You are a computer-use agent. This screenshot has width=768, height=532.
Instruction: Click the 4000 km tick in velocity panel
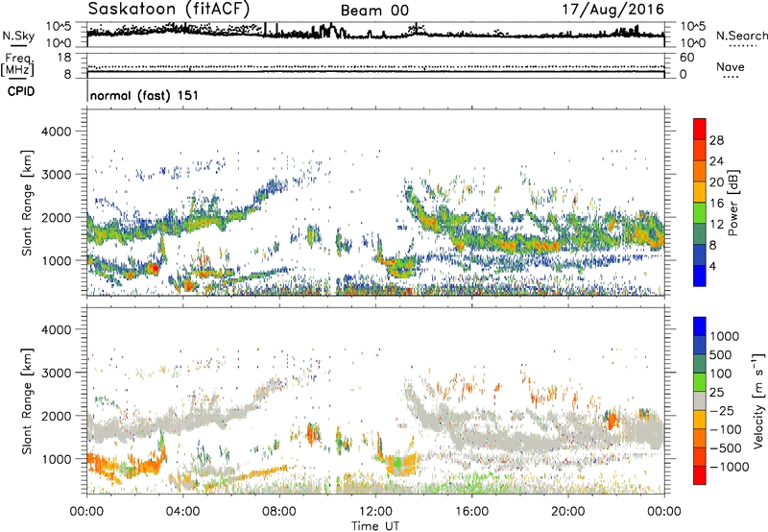coord(57,329)
